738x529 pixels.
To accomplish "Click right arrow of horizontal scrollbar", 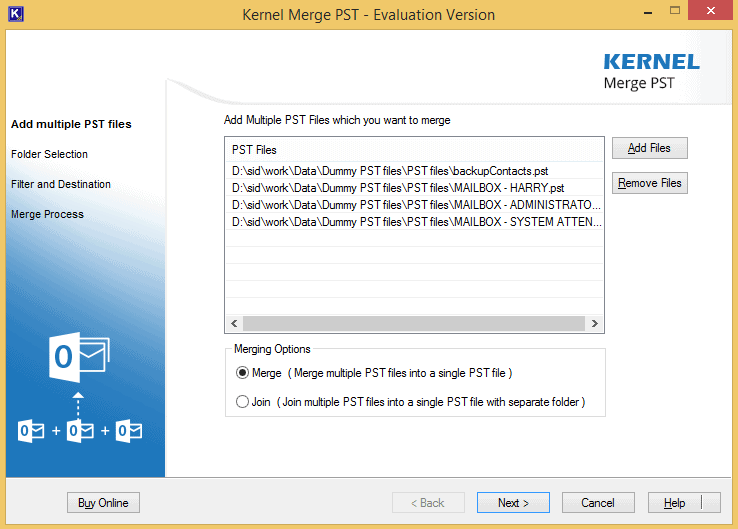I will coord(594,323).
